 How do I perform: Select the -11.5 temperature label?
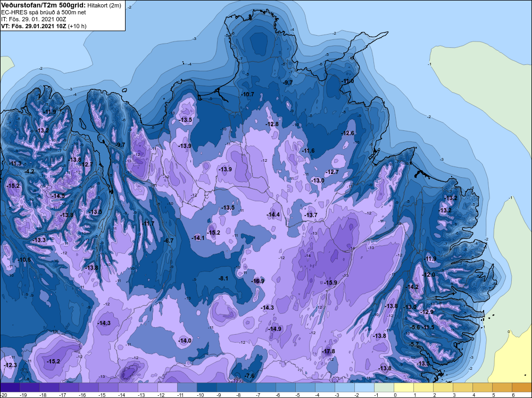click(428, 327)
